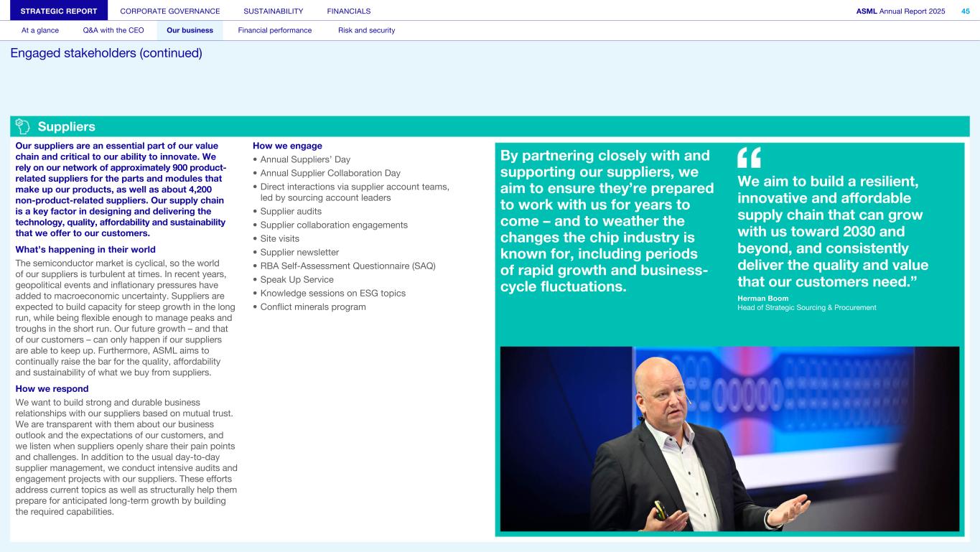Viewport: 980px width, 552px height.
Task: Switch to the Corporate Governance tab
Action: (170, 11)
